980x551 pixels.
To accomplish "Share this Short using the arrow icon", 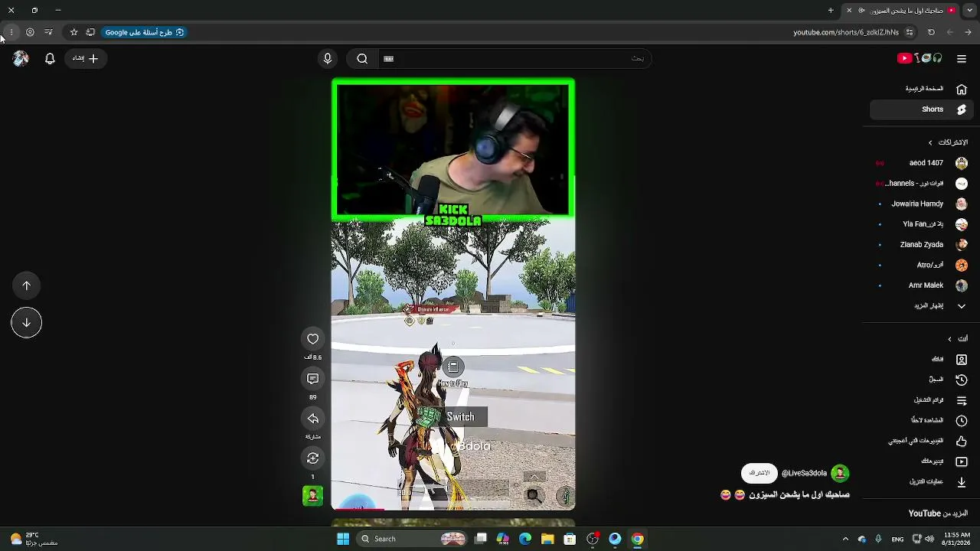I will (312, 419).
